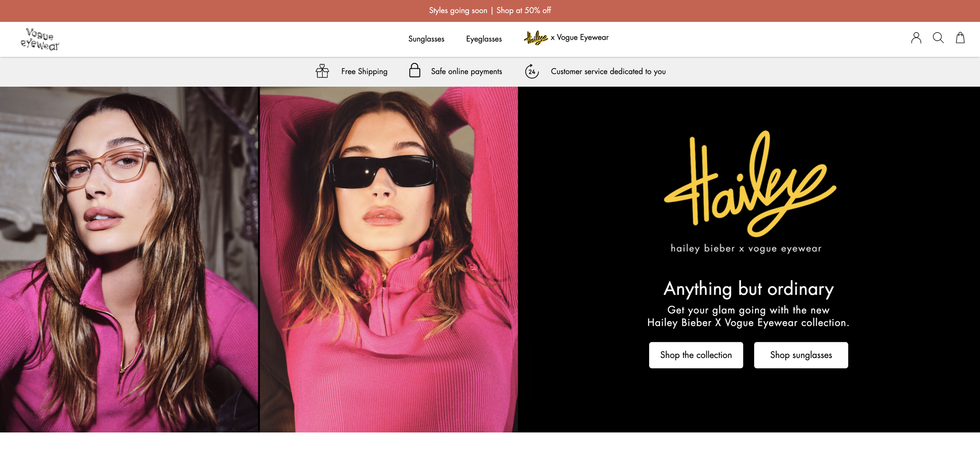Open the x Vogue Eyewear menu item
The width and height of the screenshot is (980, 460).
coord(579,38)
